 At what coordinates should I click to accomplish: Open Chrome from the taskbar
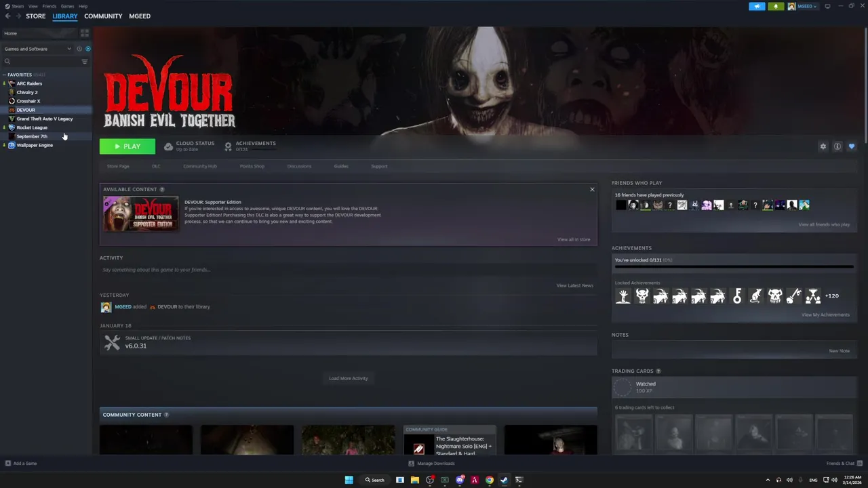click(x=489, y=480)
